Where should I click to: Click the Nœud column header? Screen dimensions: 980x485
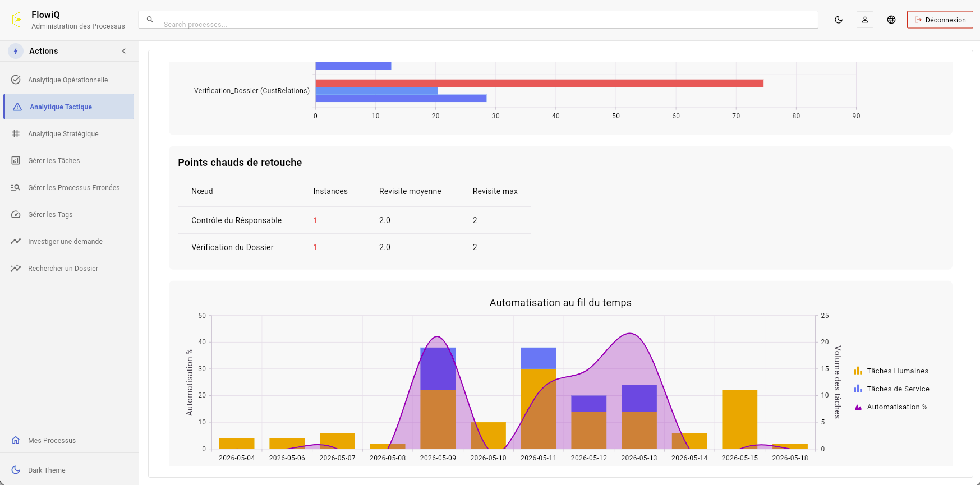[x=202, y=191]
